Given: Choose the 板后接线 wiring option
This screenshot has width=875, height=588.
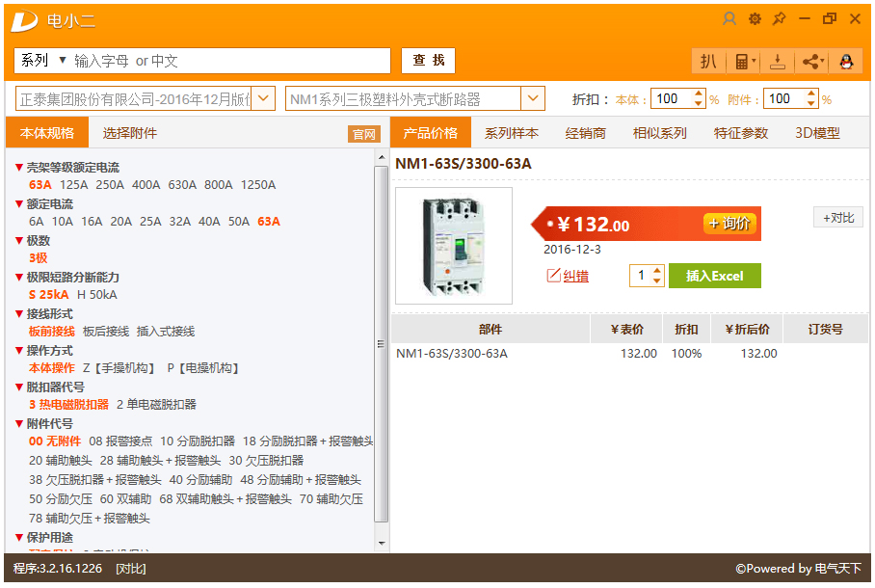Looking at the screenshot, I should pos(106,332).
